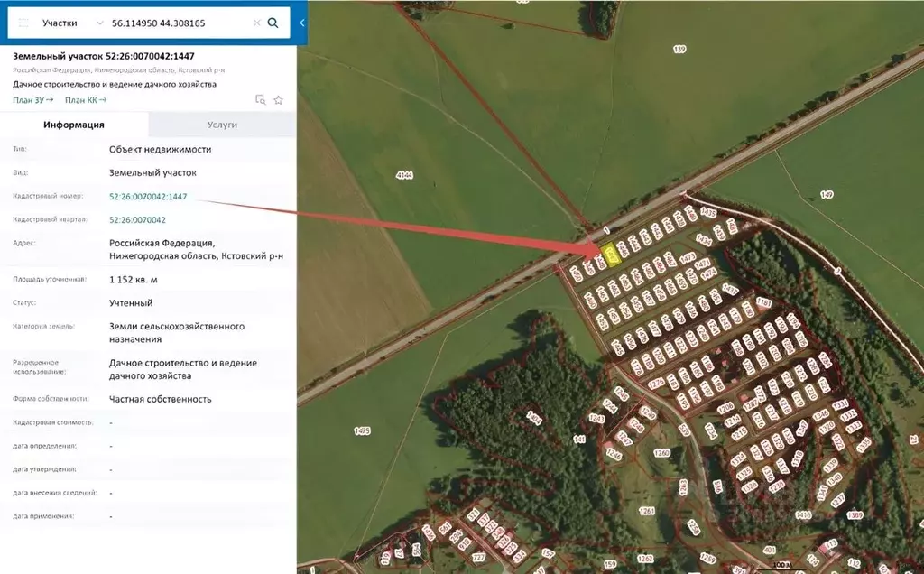924x574 pixels.
Task: Select the Разрешенное использование value
Action: [183, 369]
